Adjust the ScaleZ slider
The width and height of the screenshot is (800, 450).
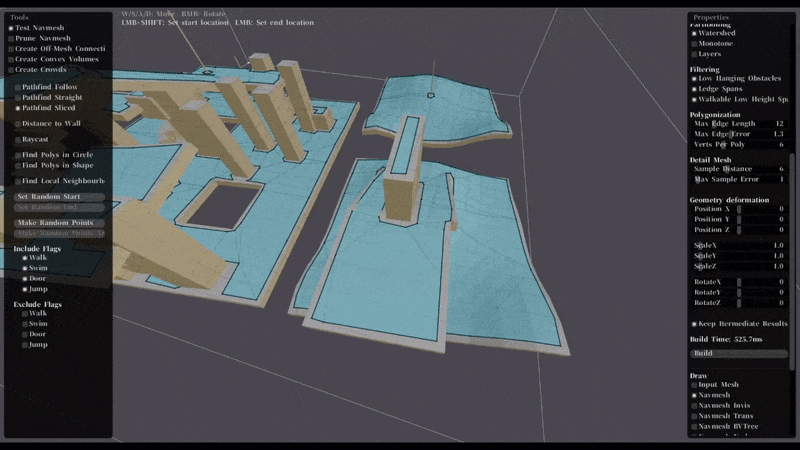coord(739,266)
